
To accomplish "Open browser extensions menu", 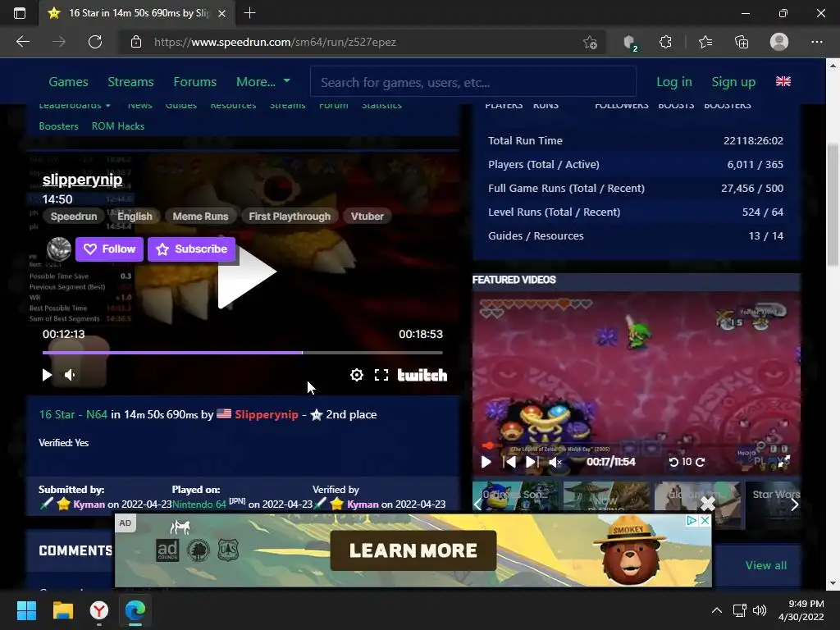I will coord(665,42).
